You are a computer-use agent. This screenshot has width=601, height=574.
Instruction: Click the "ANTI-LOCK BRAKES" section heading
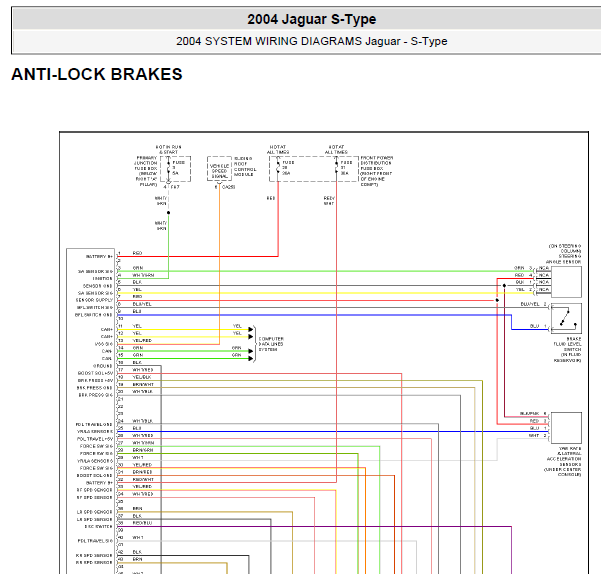click(x=97, y=74)
